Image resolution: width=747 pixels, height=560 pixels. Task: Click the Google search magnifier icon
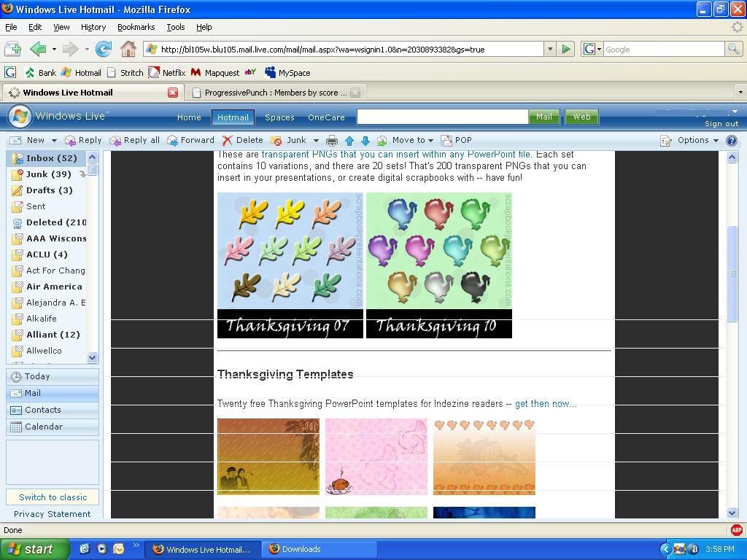(x=732, y=49)
